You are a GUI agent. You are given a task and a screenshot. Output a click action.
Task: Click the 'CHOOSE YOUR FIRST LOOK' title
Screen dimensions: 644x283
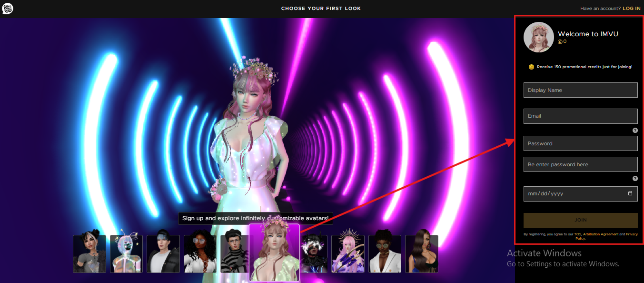pos(321,9)
